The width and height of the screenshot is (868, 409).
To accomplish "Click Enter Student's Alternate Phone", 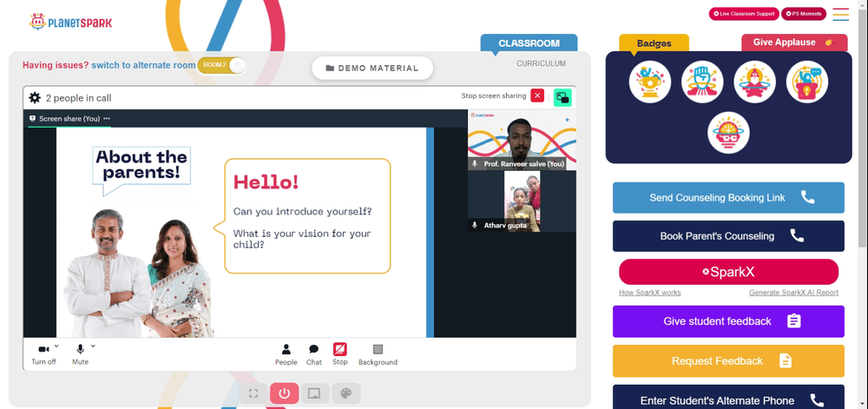I will click(728, 398).
